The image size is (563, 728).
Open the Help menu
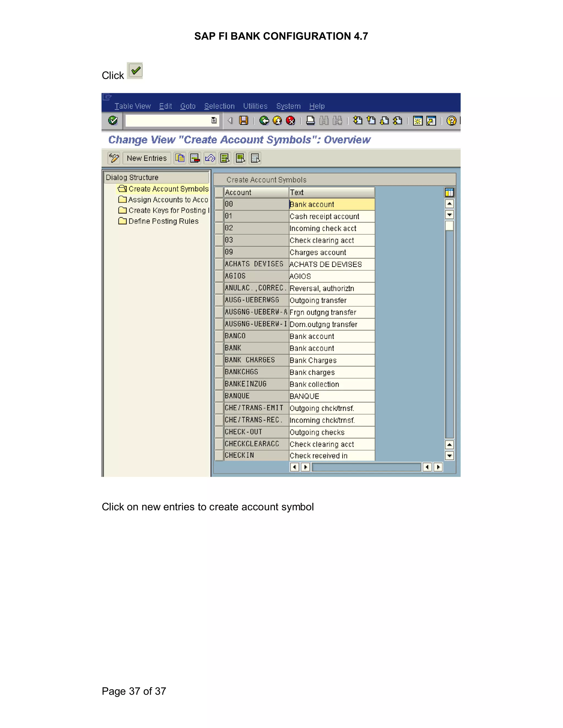click(x=317, y=106)
